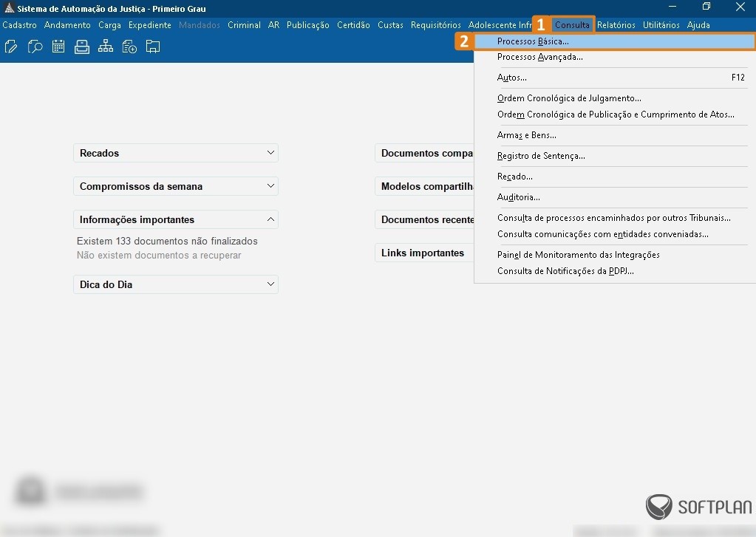Image resolution: width=756 pixels, height=537 pixels.
Task: Open the Requisitórios menu
Action: (x=435, y=25)
